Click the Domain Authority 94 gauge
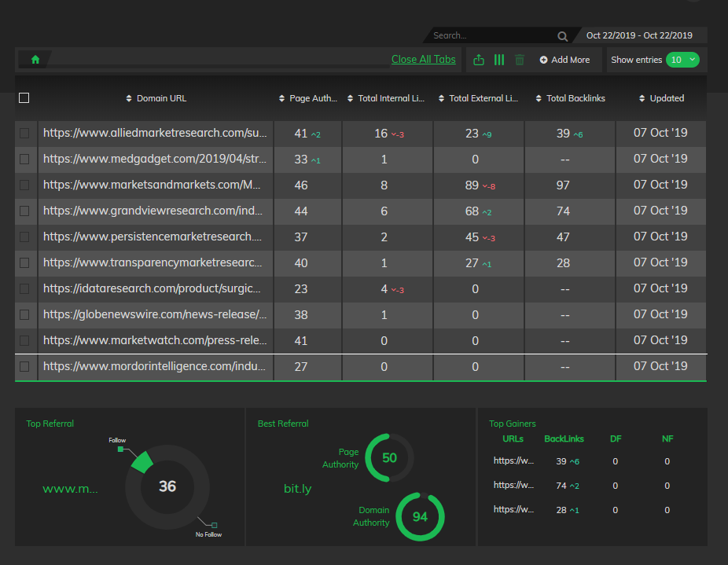This screenshot has height=565, width=728. pos(420,517)
